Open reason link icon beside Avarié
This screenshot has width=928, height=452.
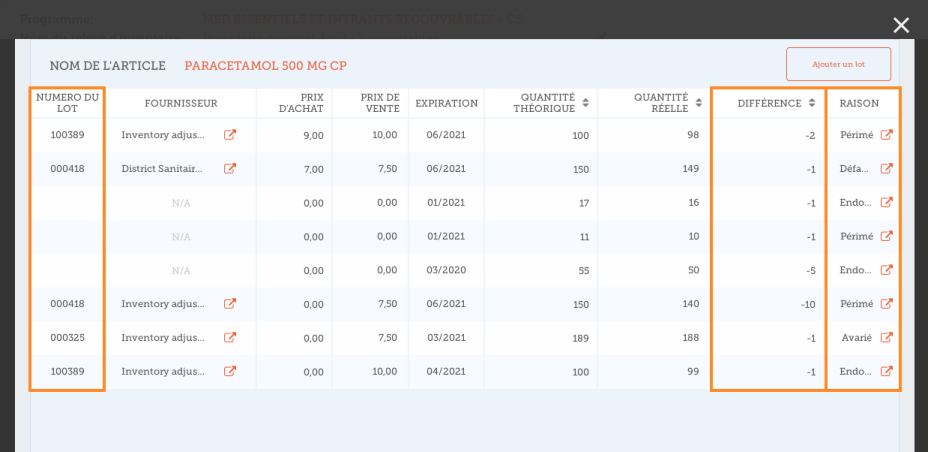(886, 338)
